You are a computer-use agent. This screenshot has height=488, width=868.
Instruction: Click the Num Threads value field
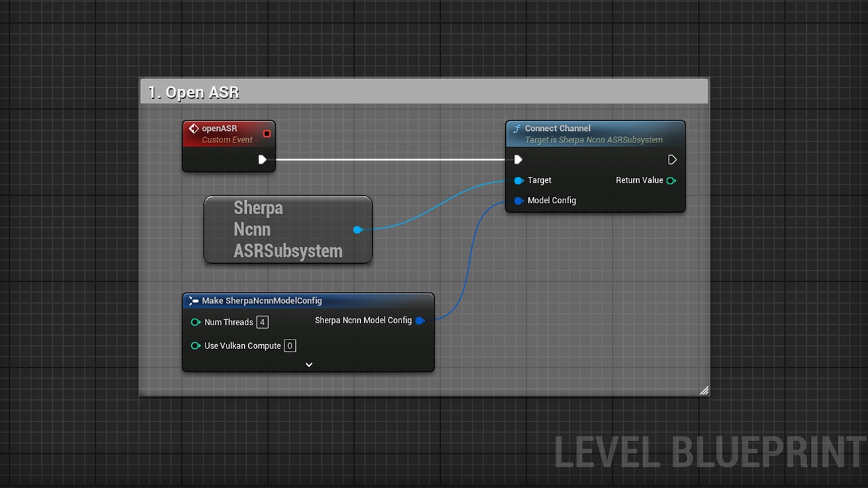262,322
